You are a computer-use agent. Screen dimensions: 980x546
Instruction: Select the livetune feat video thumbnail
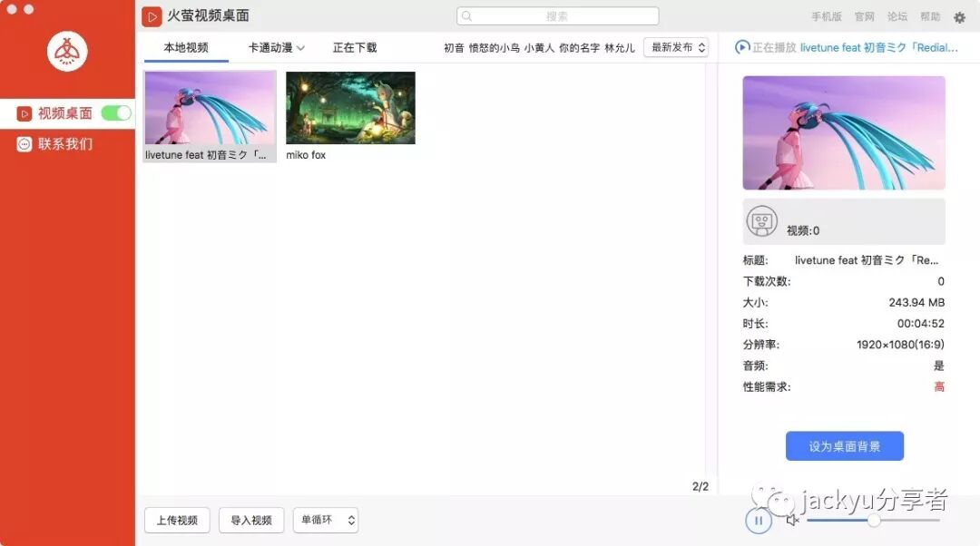coord(210,107)
